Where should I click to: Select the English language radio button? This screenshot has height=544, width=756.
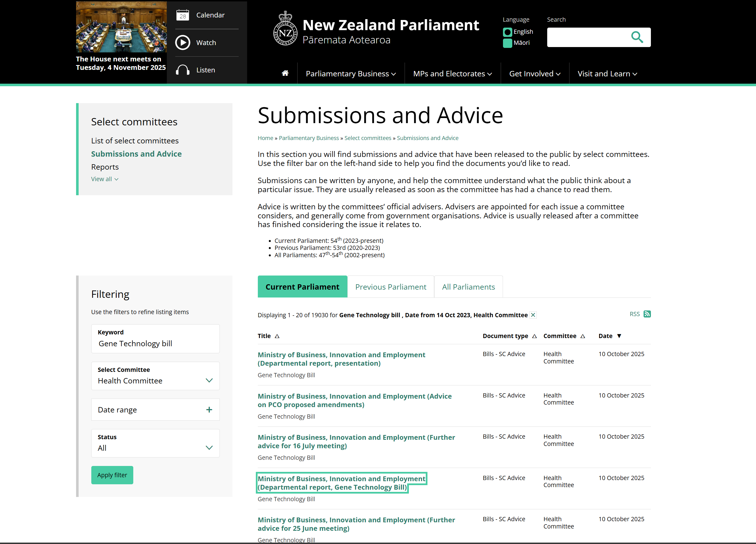pyautogui.click(x=507, y=32)
